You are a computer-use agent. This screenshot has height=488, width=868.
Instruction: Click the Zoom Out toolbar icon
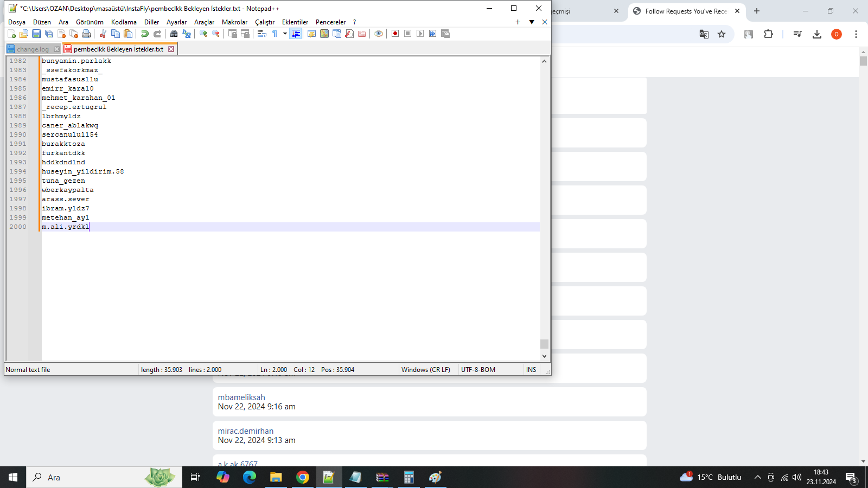(216, 34)
